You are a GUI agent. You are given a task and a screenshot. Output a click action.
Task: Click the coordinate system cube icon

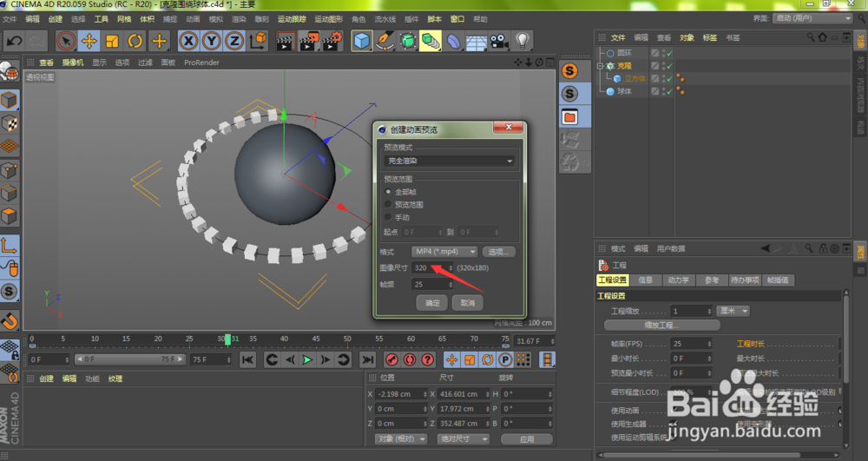click(x=258, y=41)
